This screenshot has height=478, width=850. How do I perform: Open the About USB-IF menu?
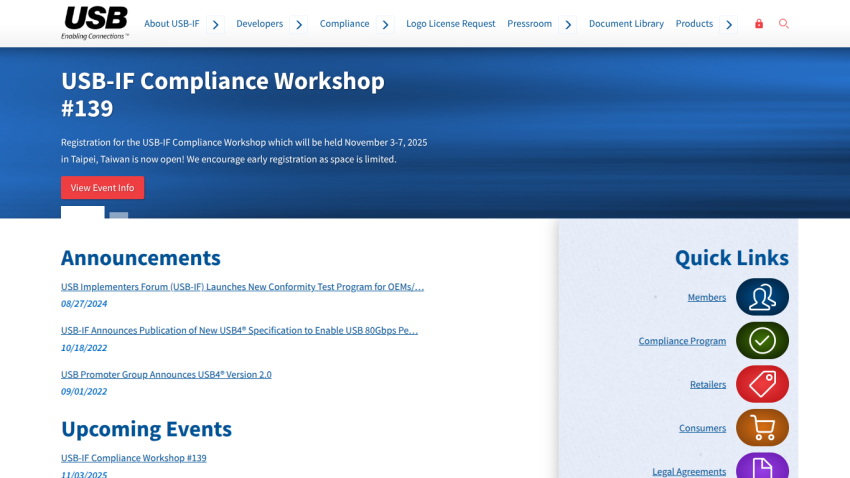pos(172,24)
